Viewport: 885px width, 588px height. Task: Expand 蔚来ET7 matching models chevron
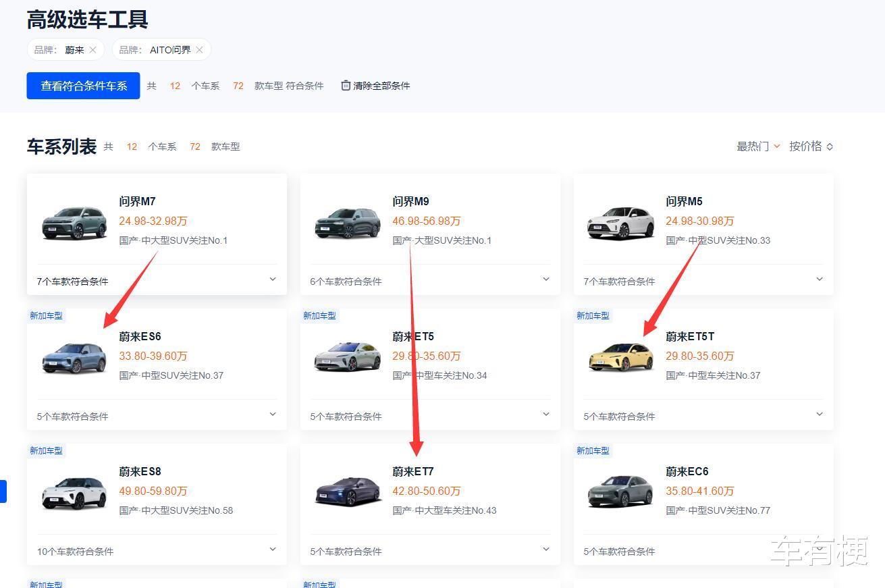point(546,550)
